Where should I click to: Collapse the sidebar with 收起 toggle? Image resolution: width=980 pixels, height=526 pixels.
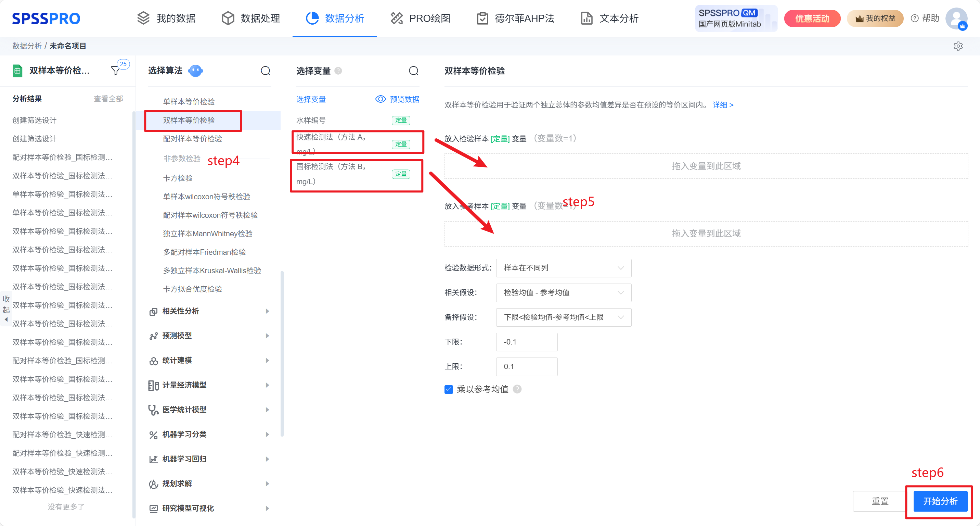[6, 308]
